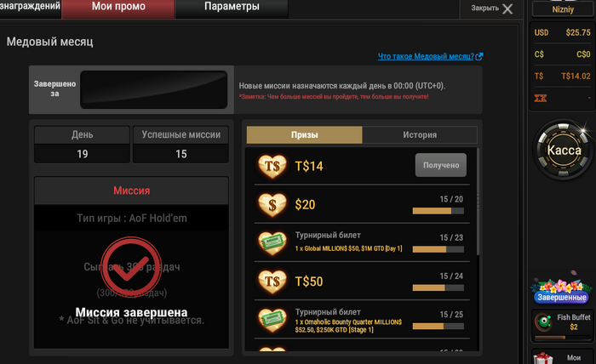The height and width of the screenshot is (364, 596).
Task: Select the Omaholic Bounty ticket heart icon
Action: tap(272, 320)
